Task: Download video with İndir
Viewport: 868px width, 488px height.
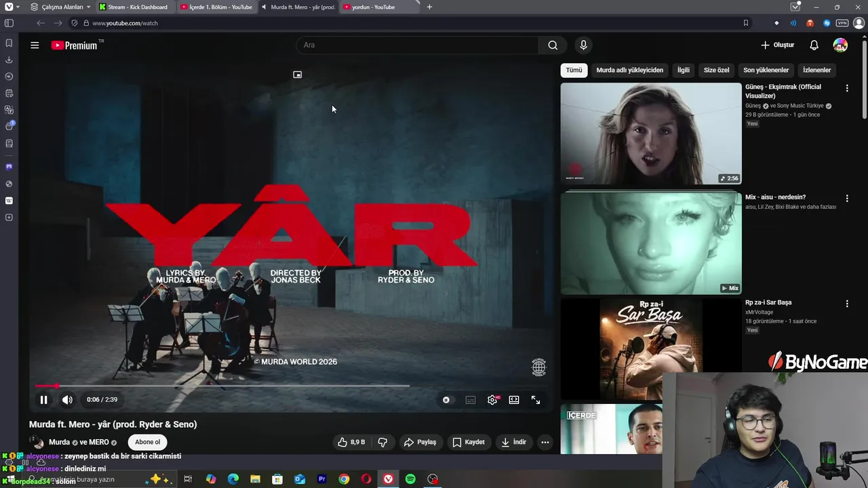Action: pos(513,442)
